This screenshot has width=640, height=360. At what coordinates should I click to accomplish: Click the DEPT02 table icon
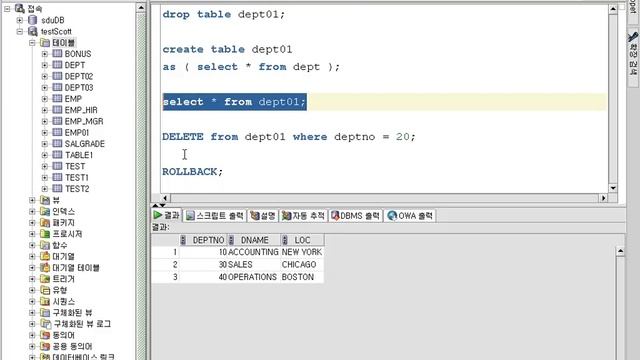click(58, 76)
